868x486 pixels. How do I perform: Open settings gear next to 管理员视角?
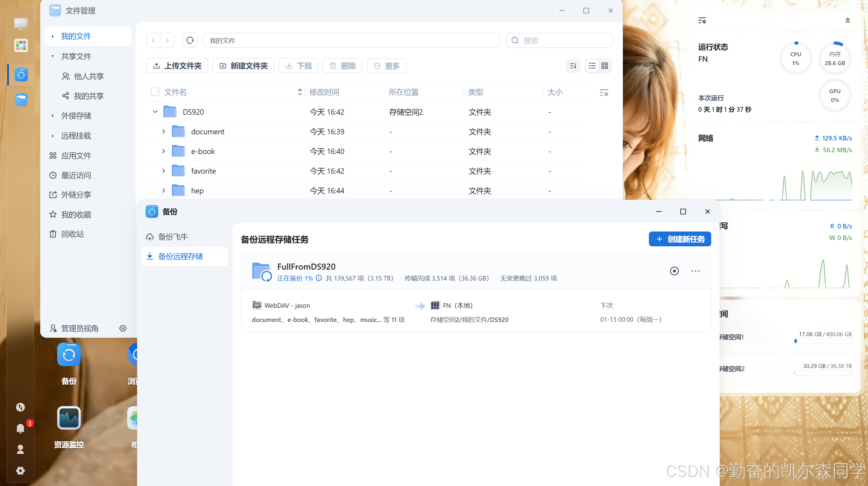(123, 328)
